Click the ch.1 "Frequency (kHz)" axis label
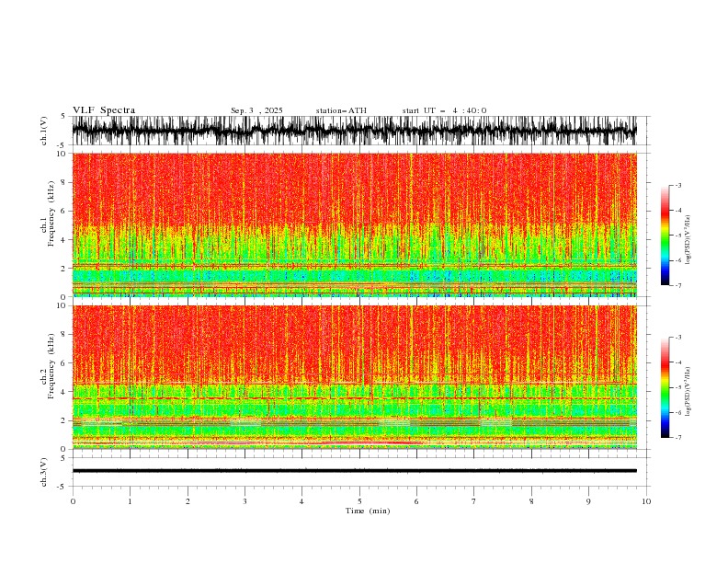This screenshot has width=728, height=563. click(x=51, y=213)
